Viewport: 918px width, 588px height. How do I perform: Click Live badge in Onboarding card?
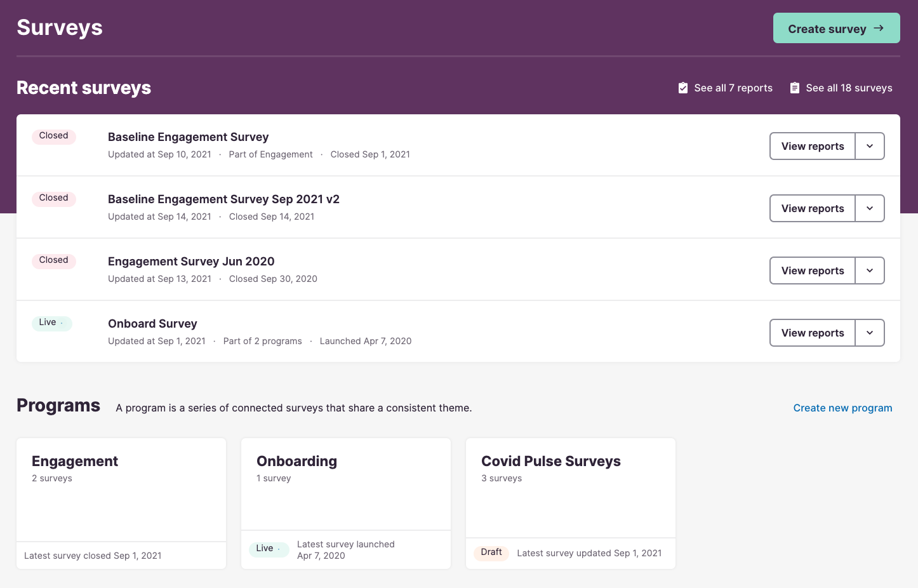tap(269, 549)
